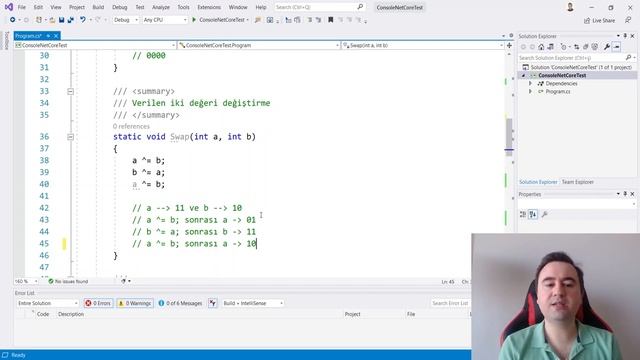
Task: Click the feedback icon next to Live Share
Action: pyautogui.click(x=628, y=20)
